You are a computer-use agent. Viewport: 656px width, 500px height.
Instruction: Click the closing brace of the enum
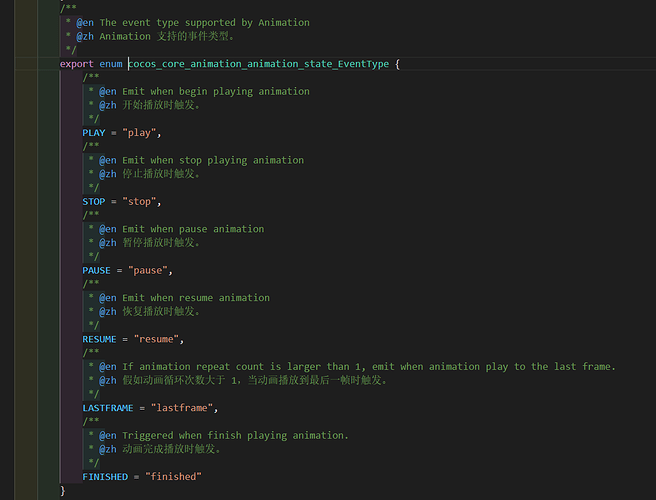tap(63, 490)
